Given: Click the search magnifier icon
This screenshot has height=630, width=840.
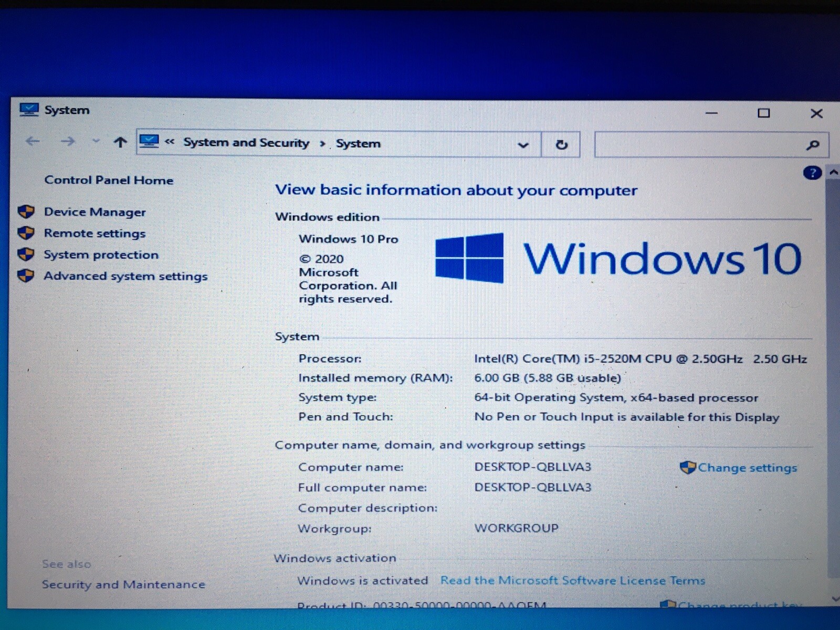Looking at the screenshot, I should click(813, 145).
